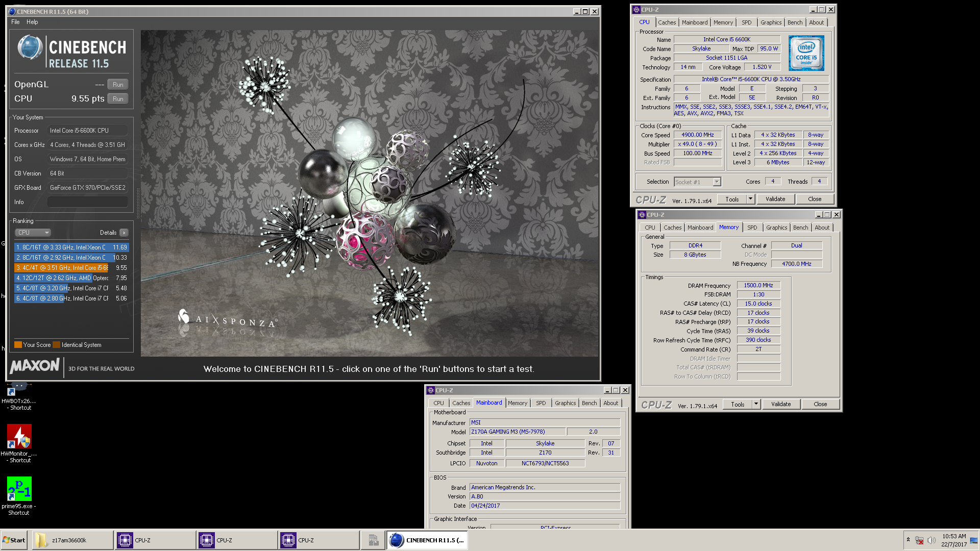The height and width of the screenshot is (551, 980).
Task: Select Graphics tab in Memory CPU-Z window
Action: coord(776,228)
